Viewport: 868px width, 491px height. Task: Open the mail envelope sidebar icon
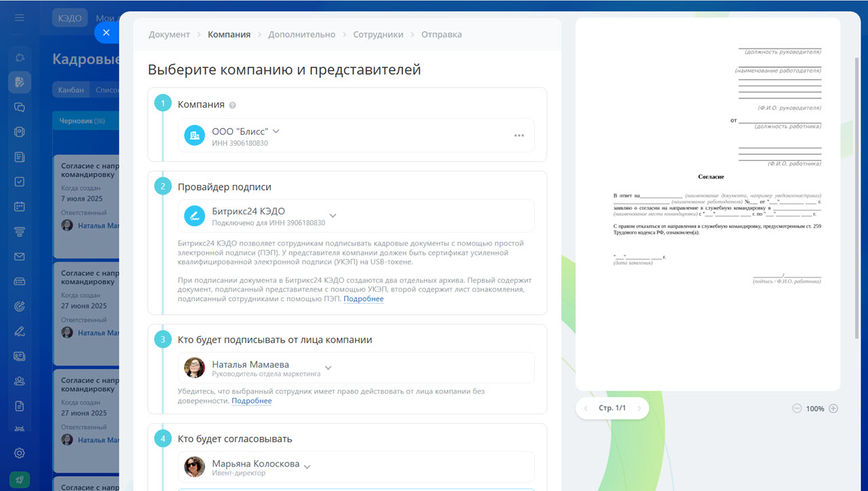pos(20,256)
